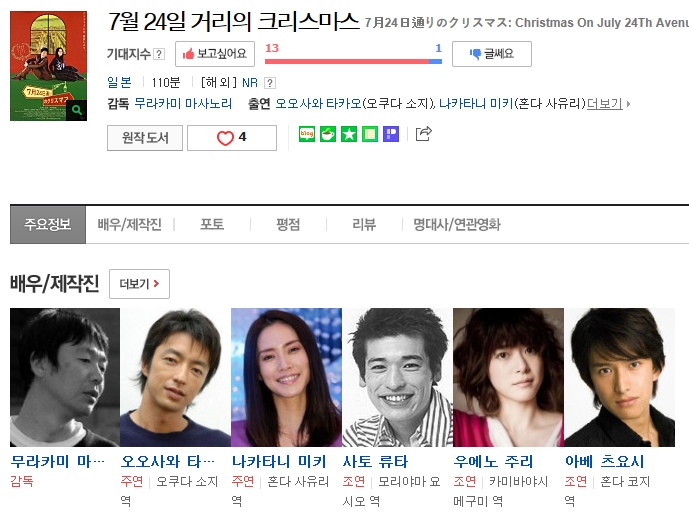Click the Naver blog share icon

coord(307,134)
